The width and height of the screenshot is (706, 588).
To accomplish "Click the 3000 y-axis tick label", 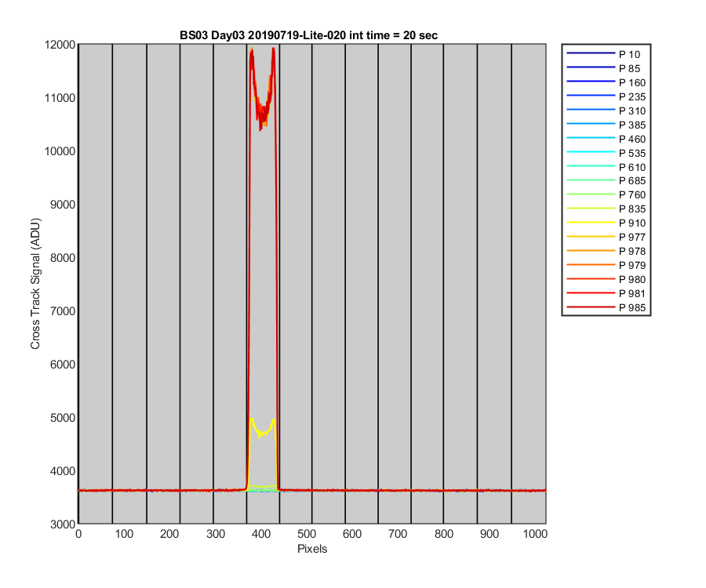I will pyautogui.click(x=63, y=524).
